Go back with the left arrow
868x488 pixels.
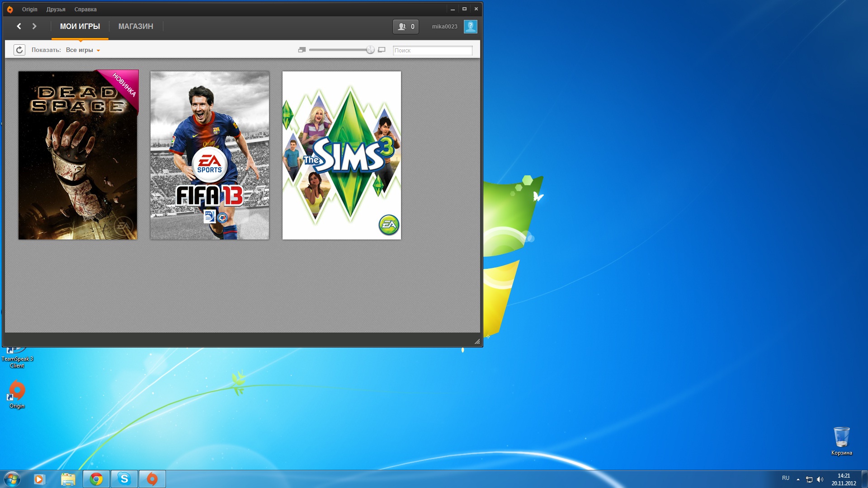click(19, 26)
